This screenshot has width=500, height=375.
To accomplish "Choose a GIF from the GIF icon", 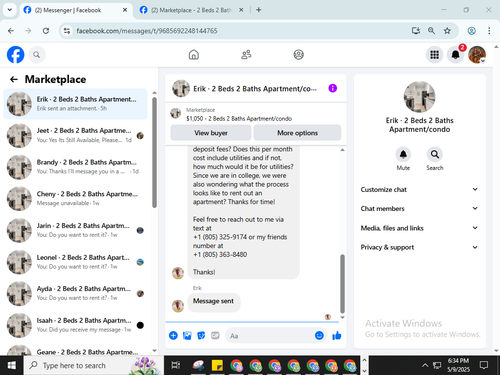I will 215,335.
